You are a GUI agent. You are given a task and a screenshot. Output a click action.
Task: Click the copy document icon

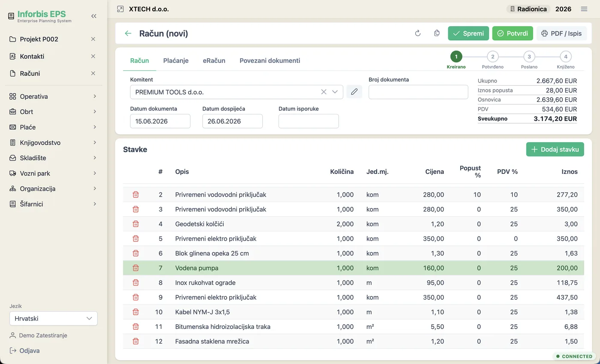coord(437,33)
